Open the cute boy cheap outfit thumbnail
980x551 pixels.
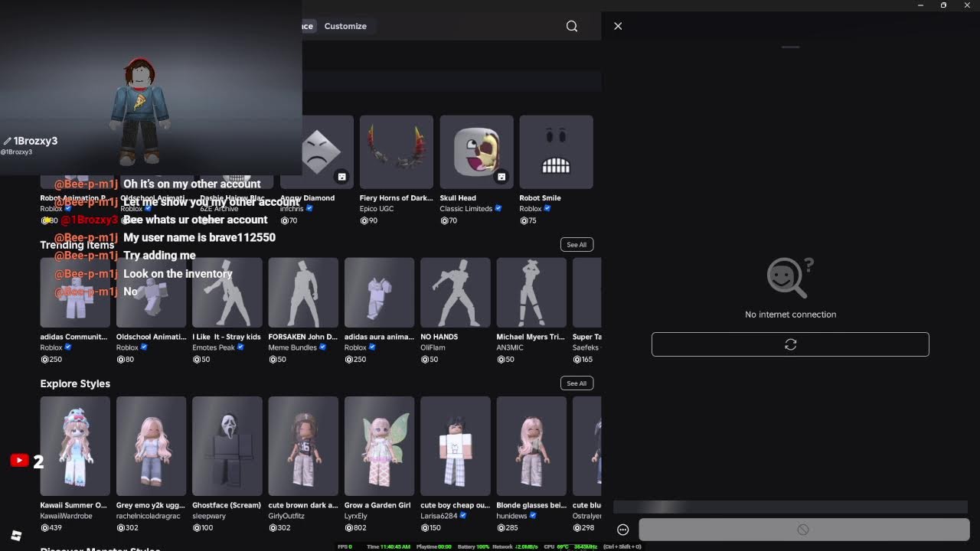point(456,446)
